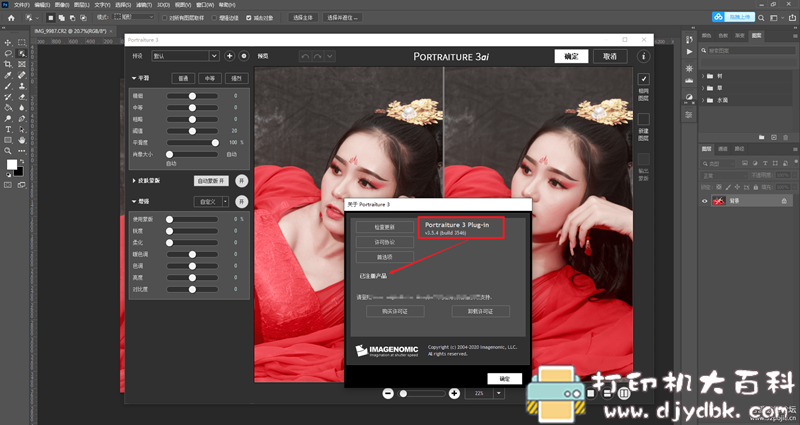Expand the 树 pattern folder
This screenshot has width=800, height=425.
[703, 76]
